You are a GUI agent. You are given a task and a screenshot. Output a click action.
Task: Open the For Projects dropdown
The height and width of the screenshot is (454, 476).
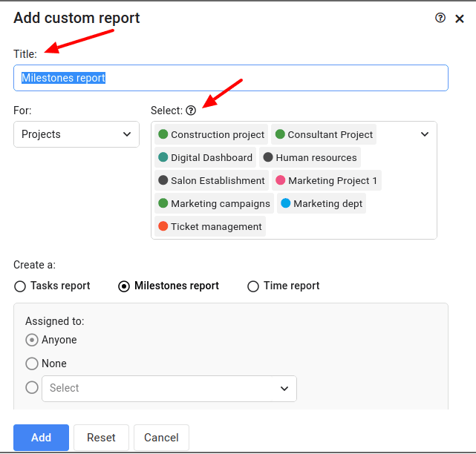76,134
